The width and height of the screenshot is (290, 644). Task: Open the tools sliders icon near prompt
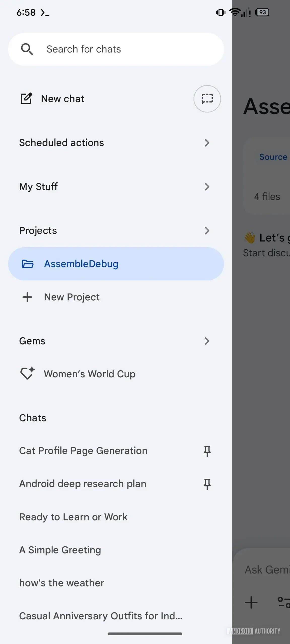point(284,602)
